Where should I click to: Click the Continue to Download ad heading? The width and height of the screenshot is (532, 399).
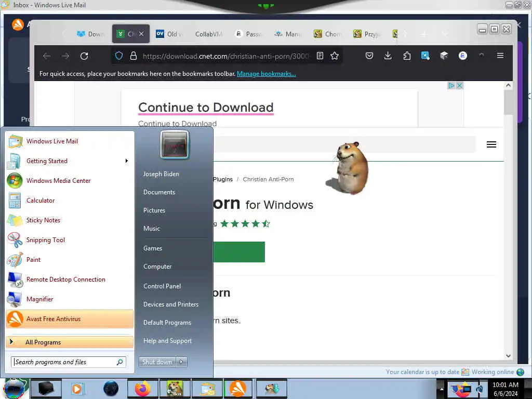click(x=206, y=108)
